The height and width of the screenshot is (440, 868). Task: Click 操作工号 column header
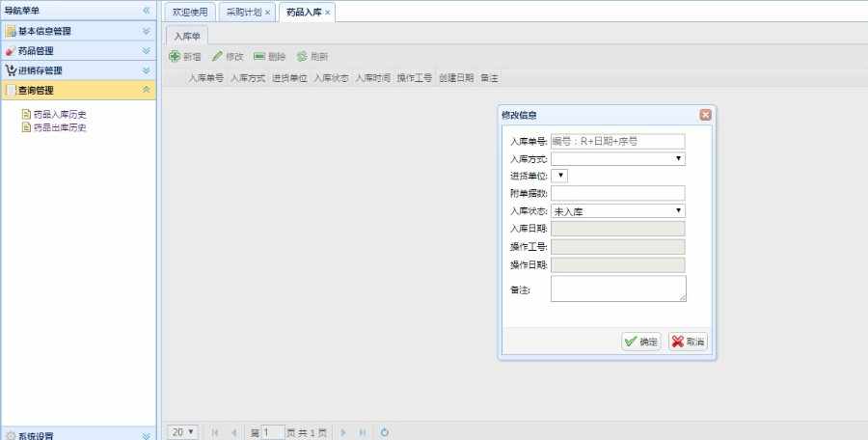[415, 78]
